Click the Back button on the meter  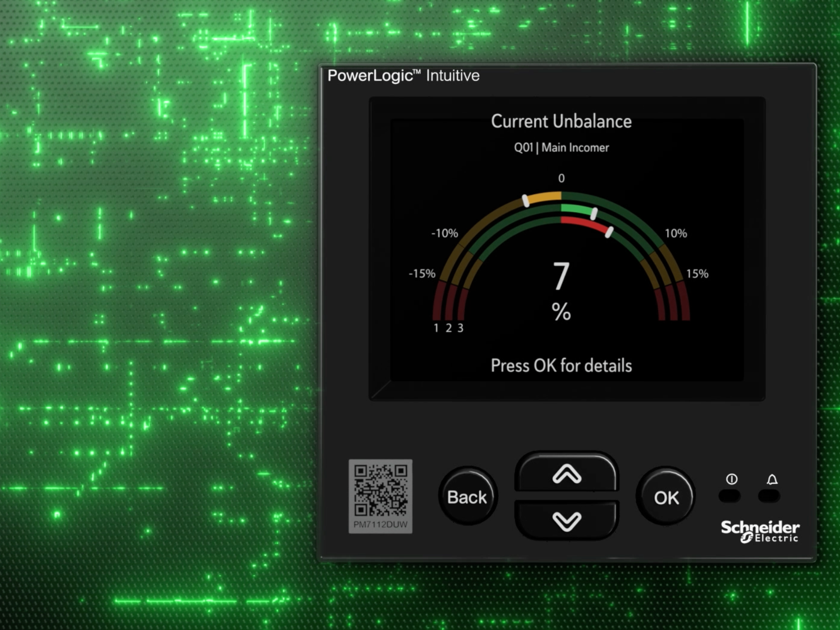[468, 496]
